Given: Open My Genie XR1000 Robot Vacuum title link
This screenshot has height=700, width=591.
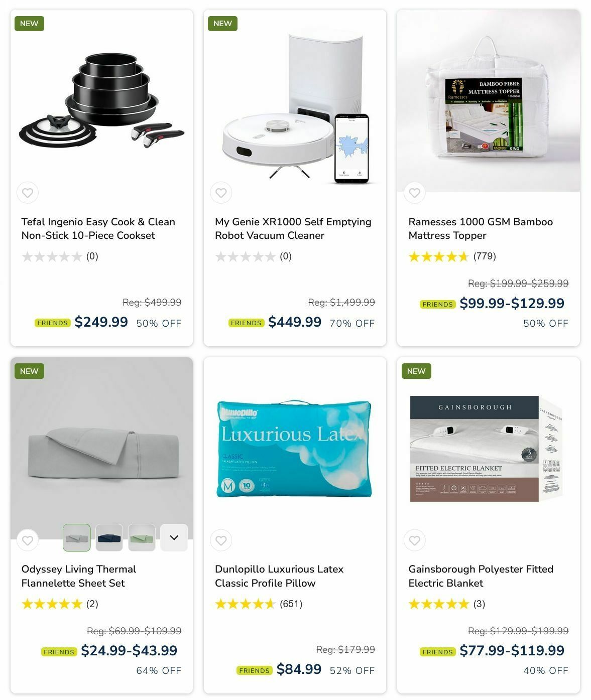Looking at the screenshot, I should (x=293, y=228).
